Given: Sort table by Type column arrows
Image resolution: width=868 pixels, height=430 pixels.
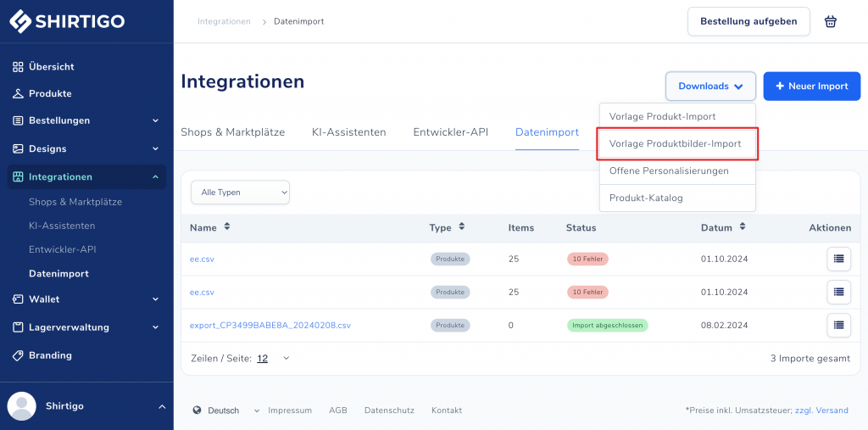Looking at the screenshot, I should (x=462, y=227).
